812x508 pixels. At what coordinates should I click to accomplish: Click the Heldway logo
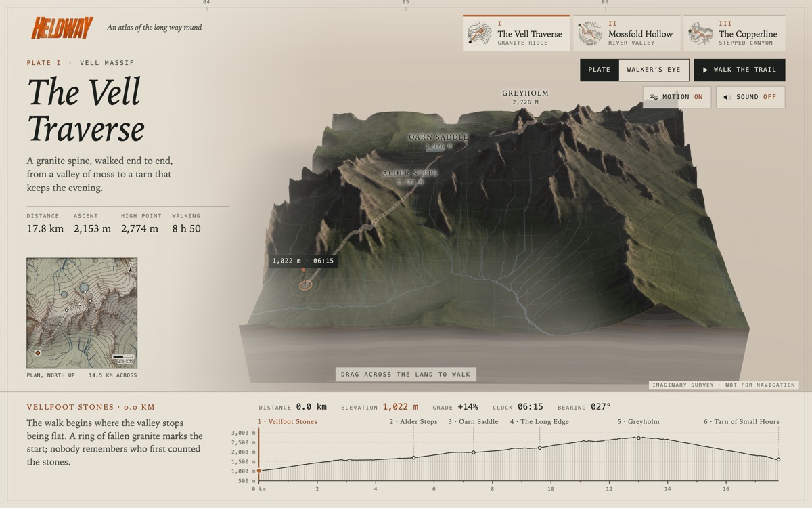point(62,28)
